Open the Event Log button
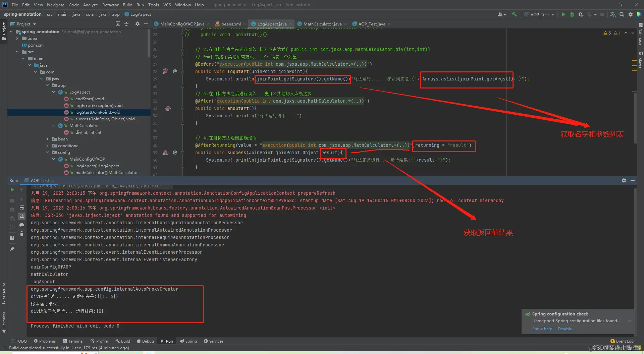The image size is (644, 354). (x=622, y=341)
